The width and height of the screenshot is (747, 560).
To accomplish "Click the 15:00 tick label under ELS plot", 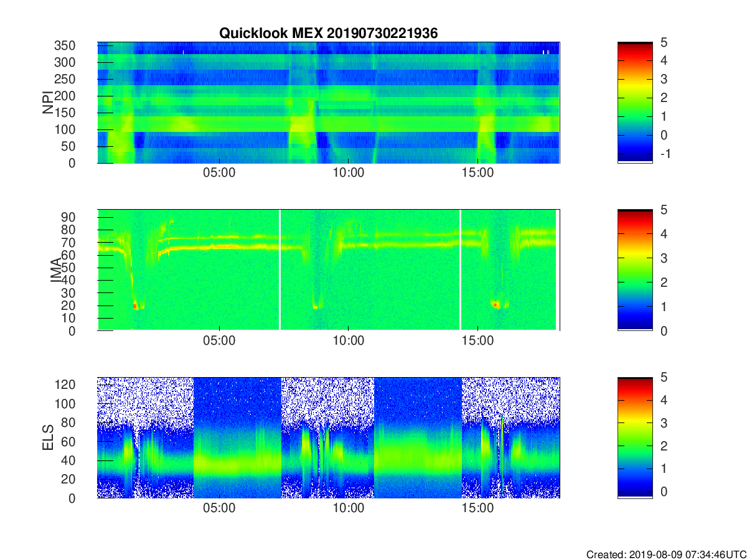I will (477, 508).
